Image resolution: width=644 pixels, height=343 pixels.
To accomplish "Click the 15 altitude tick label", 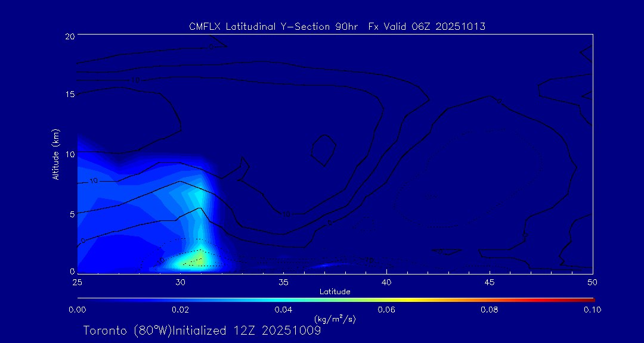I will pyautogui.click(x=68, y=95).
